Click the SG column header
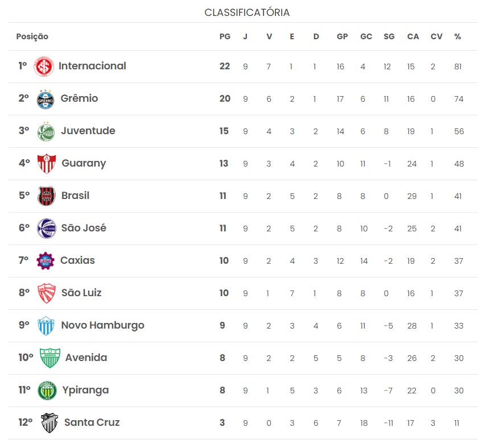The width and height of the screenshot is (483, 448). coord(389,36)
